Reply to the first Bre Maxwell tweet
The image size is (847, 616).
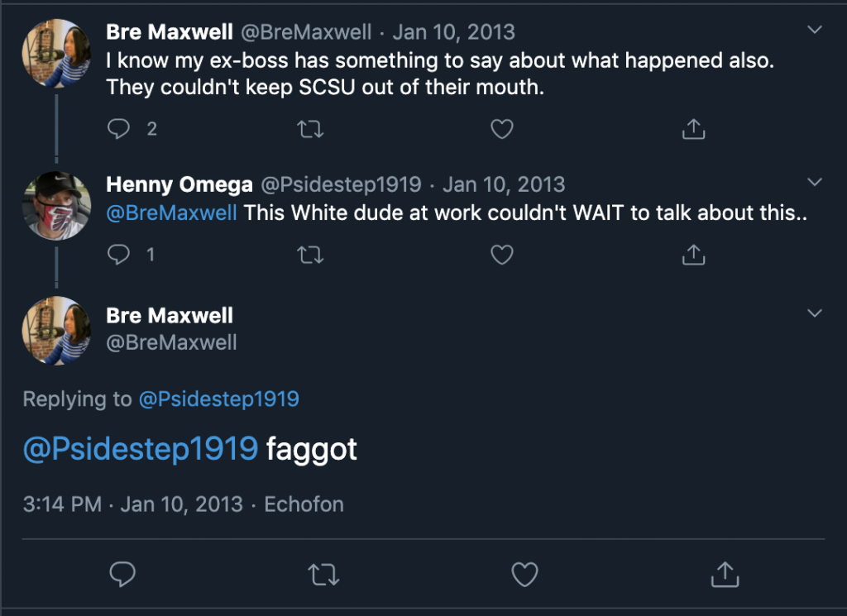click(x=120, y=129)
